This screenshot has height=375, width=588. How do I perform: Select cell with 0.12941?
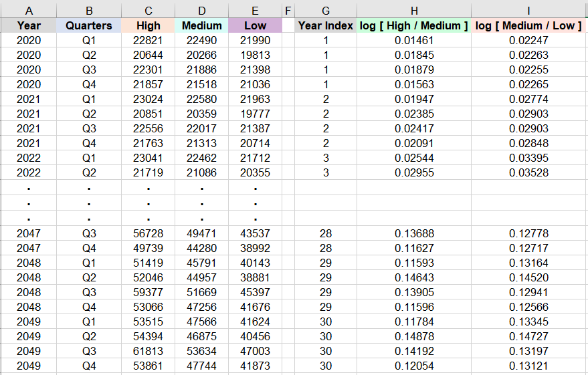[528, 292]
